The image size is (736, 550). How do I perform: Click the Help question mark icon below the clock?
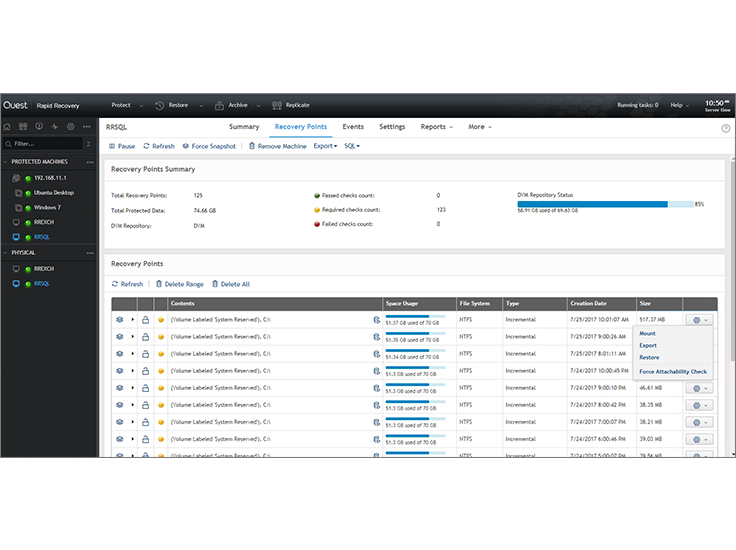[x=725, y=127]
